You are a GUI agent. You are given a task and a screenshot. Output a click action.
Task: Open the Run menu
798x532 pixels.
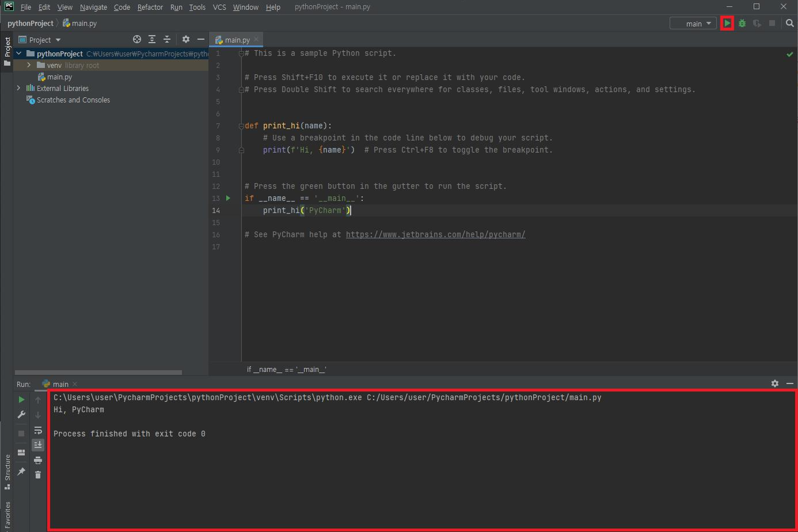point(176,7)
